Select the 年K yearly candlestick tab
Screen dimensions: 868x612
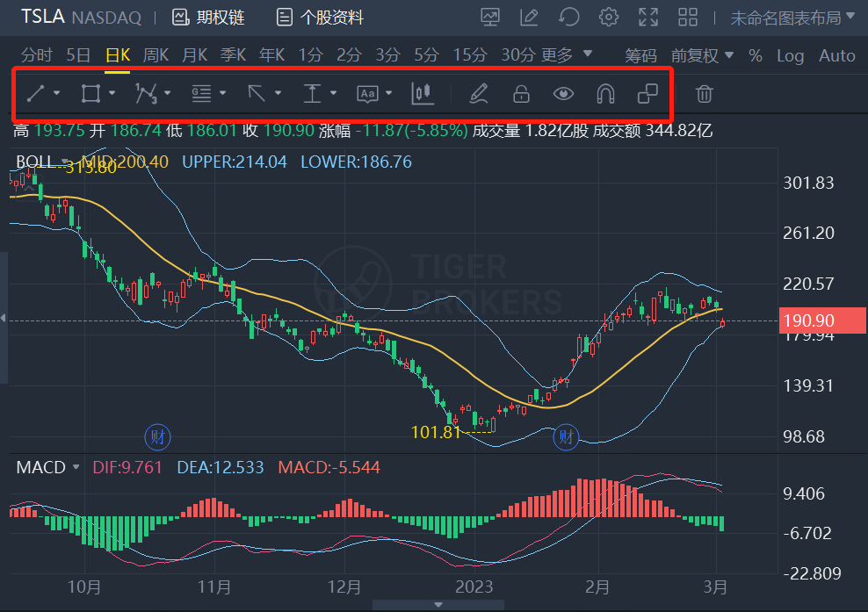point(271,55)
